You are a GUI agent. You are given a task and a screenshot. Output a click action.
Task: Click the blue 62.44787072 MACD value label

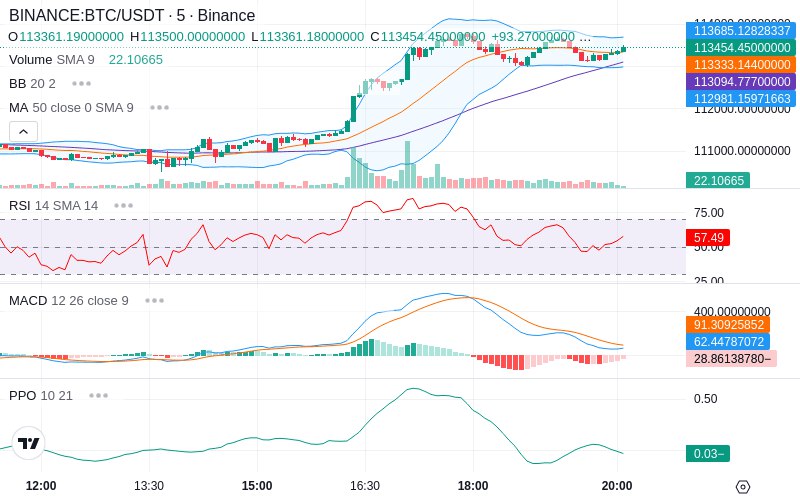(729, 341)
